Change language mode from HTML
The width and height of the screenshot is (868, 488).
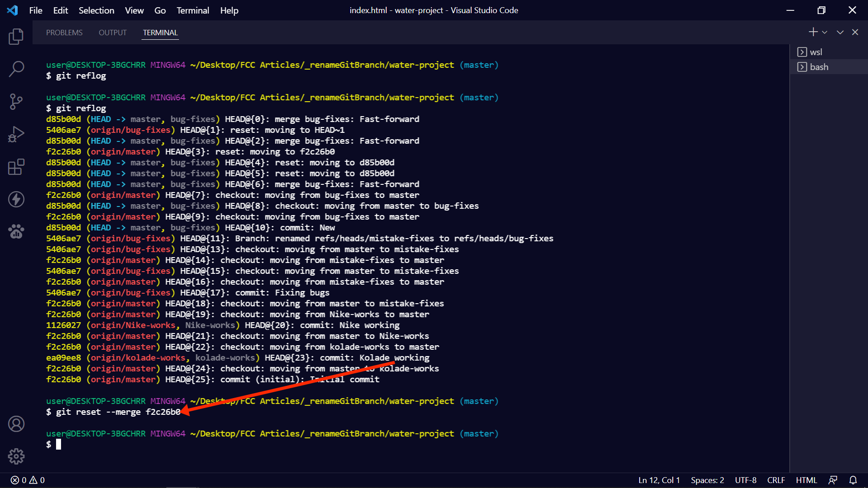point(806,480)
